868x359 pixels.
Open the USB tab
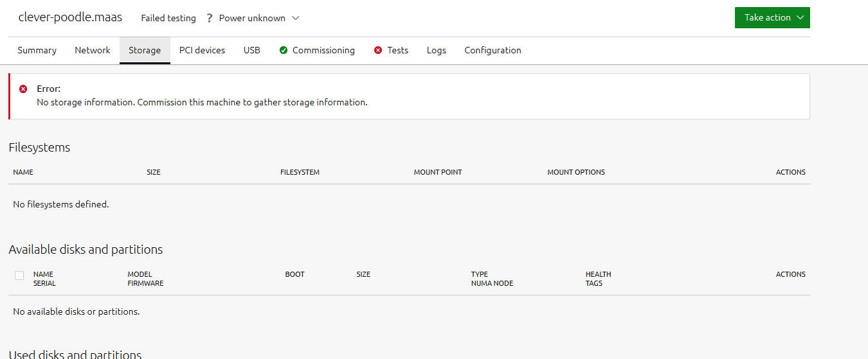coord(252,50)
